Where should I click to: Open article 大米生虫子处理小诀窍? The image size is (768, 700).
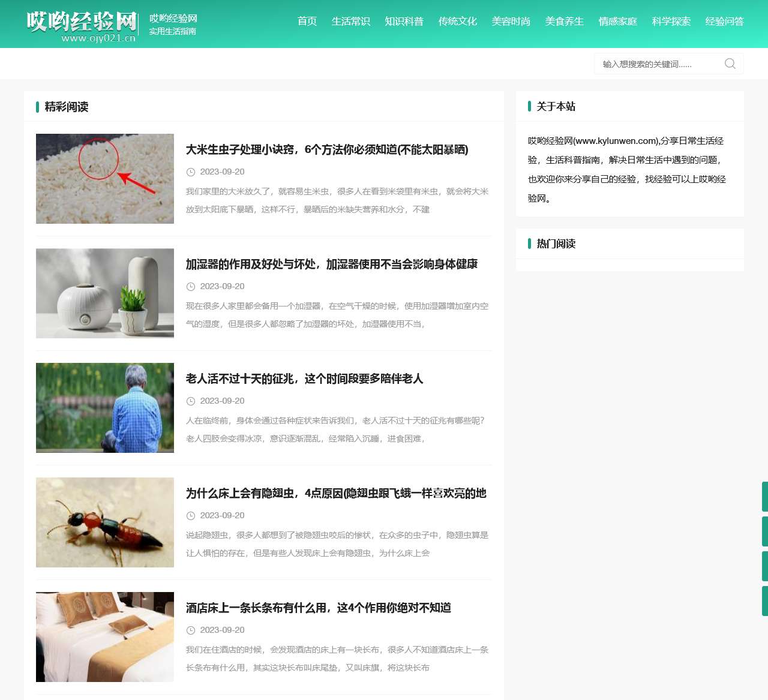(x=327, y=149)
